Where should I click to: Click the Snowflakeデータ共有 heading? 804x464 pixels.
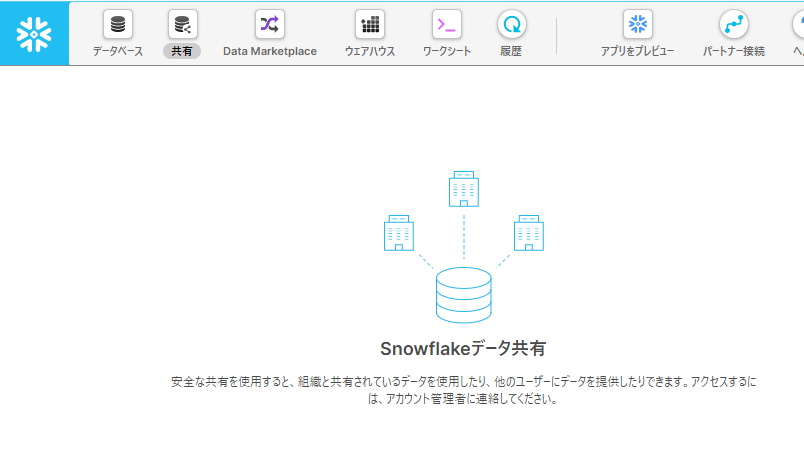[x=463, y=349]
